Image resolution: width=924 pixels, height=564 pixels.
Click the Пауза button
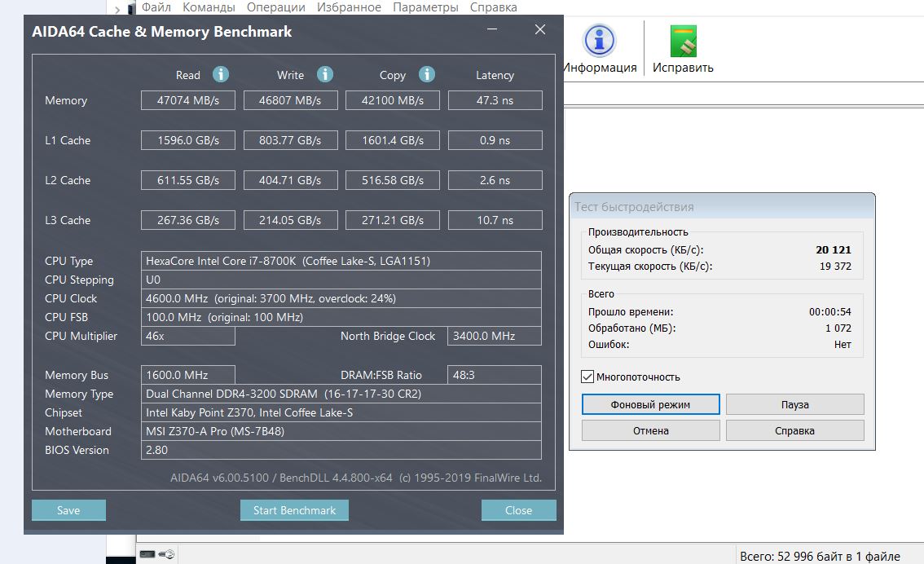(795, 405)
